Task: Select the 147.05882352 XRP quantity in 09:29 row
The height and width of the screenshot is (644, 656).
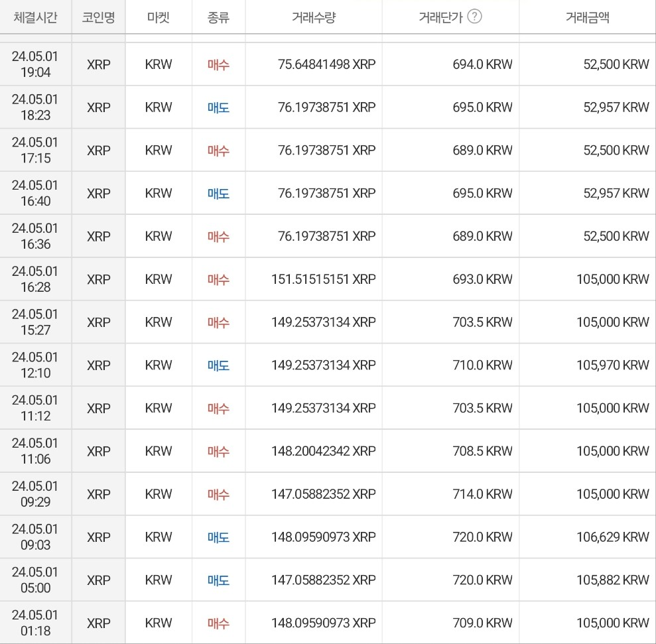Action: (x=324, y=493)
